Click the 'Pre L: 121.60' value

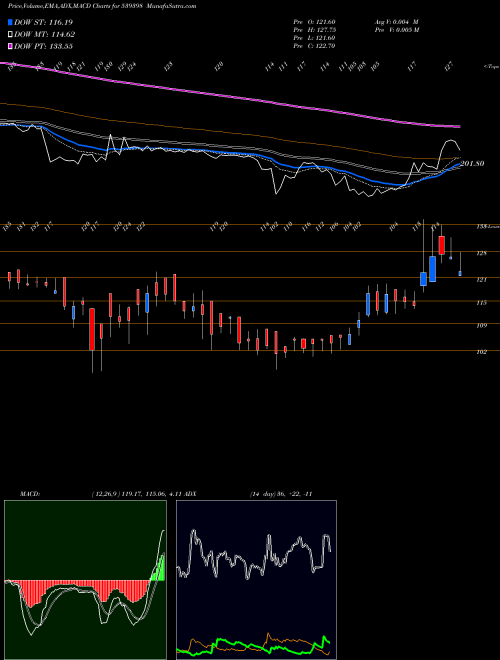tap(314, 38)
